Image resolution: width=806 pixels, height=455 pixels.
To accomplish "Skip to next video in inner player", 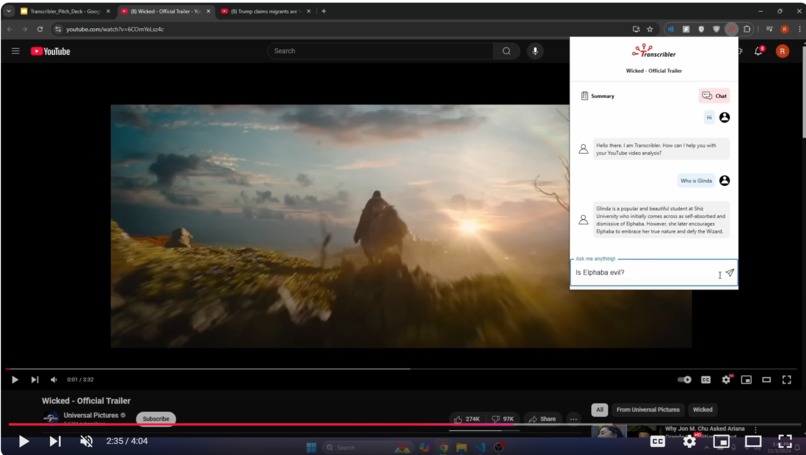I will pos(34,380).
